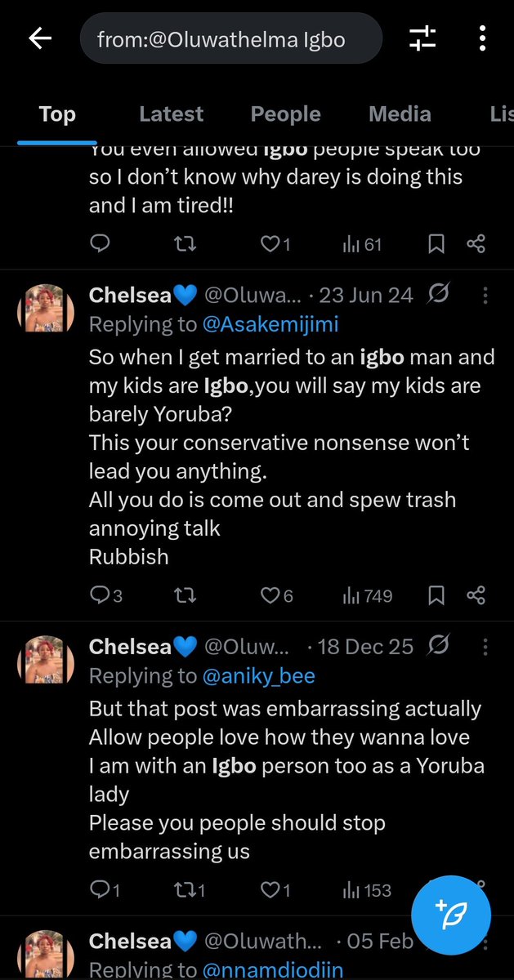Open search filter settings icon

pyautogui.click(x=422, y=38)
